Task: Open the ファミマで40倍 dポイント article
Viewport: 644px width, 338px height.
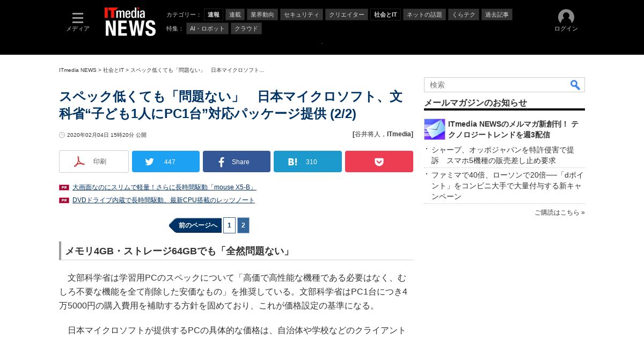Action: [x=507, y=186]
